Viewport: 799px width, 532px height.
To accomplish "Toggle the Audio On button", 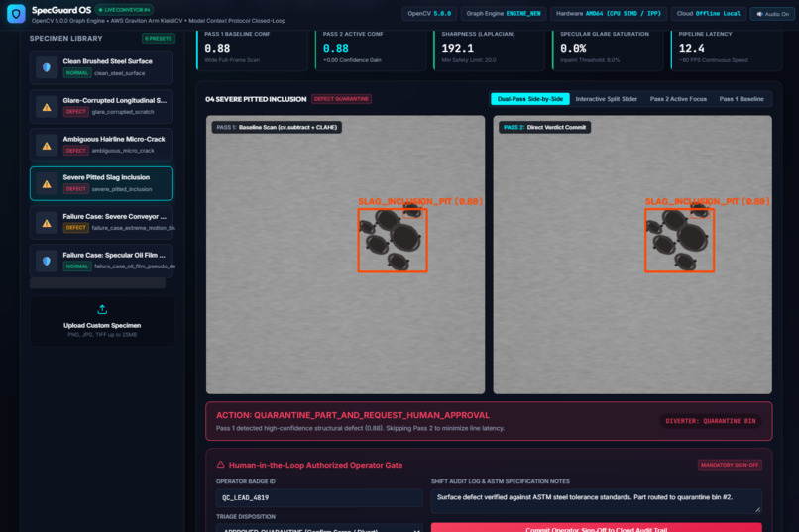I will click(772, 14).
